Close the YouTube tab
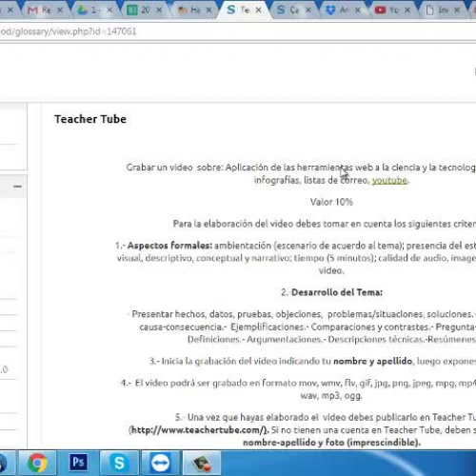Image resolution: width=476 pixels, height=476 pixels. point(407,10)
